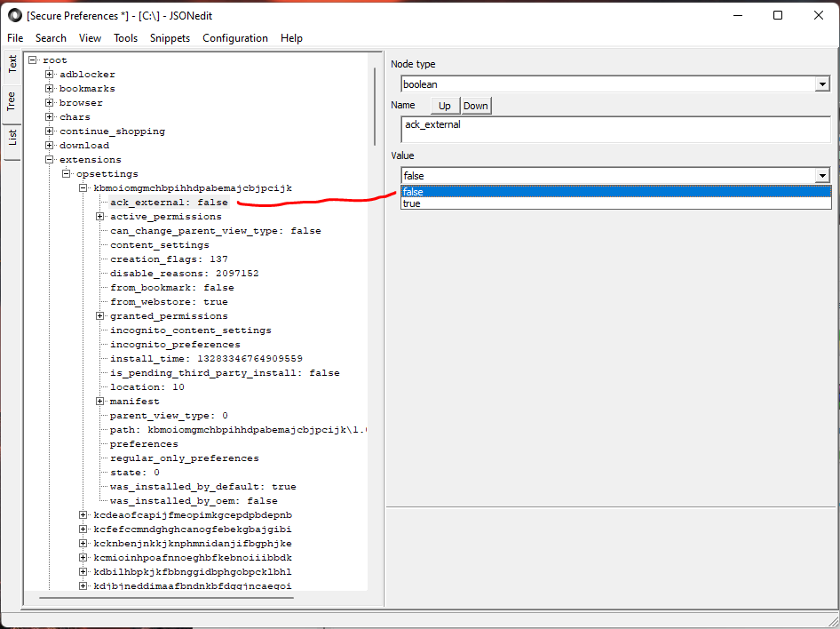This screenshot has height=629, width=840.
Task: Expand the granted_permissions node
Action: click(99, 316)
